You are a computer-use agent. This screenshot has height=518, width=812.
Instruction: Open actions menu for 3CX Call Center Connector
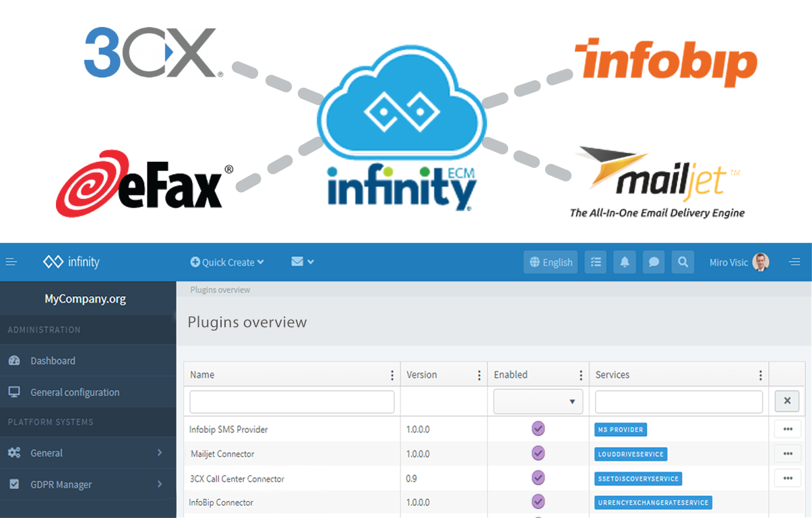click(x=788, y=478)
